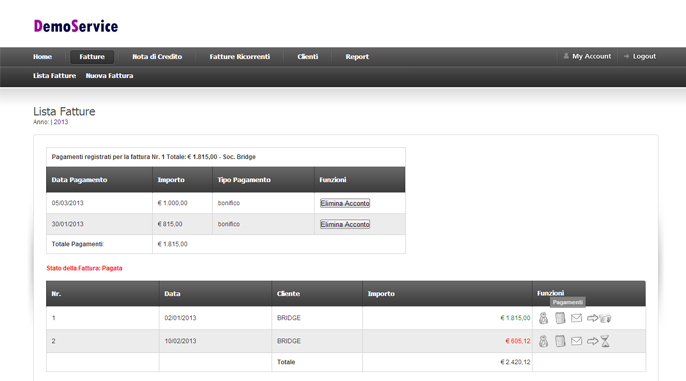This screenshot has height=381, width=686.
Task: Click the arrow icon in invoice 2 row
Action: [x=592, y=341]
